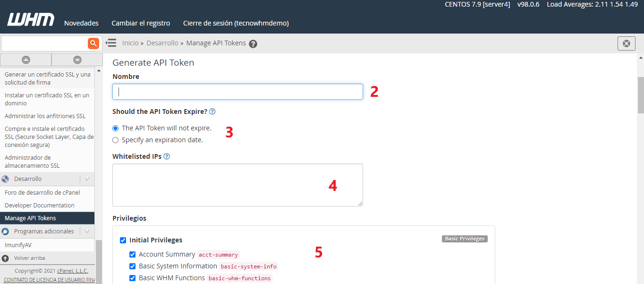Click the lifebuoy support icon at top right
The image size is (644, 284).
[626, 43]
